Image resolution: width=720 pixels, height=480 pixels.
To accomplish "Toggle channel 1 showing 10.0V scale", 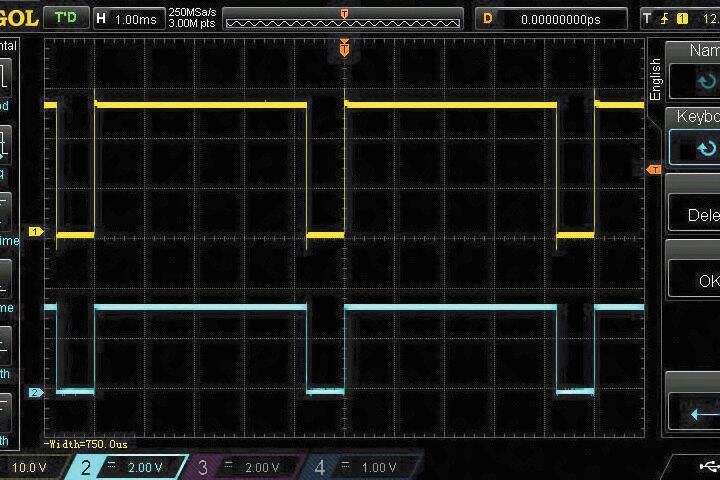I will [x=30, y=467].
